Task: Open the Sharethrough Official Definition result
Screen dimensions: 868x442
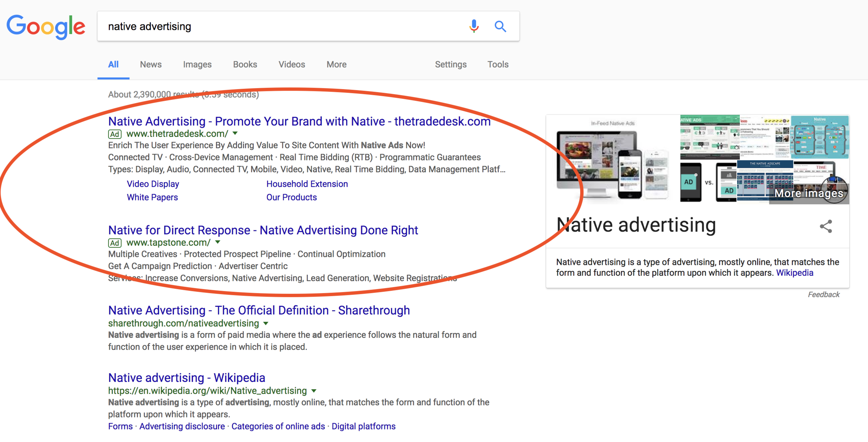Action: coord(259,310)
